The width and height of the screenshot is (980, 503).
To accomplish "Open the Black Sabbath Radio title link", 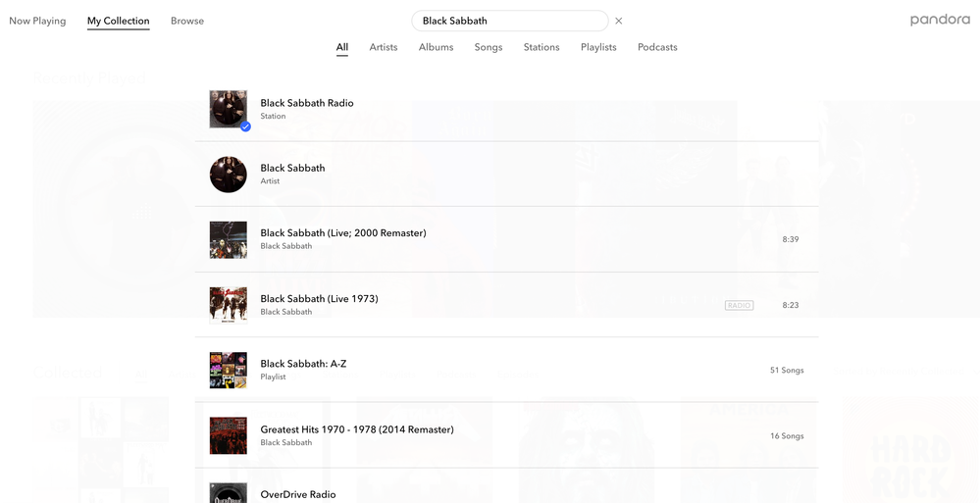I will pos(307,103).
